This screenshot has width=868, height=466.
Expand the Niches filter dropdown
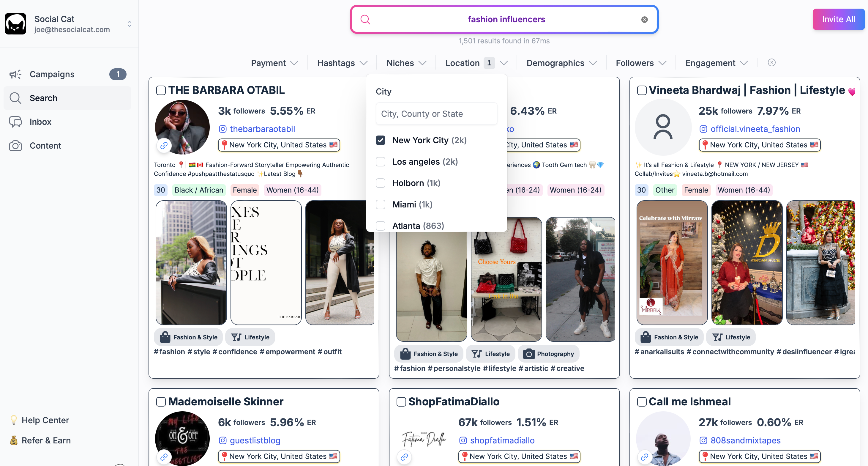click(x=406, y=63)
